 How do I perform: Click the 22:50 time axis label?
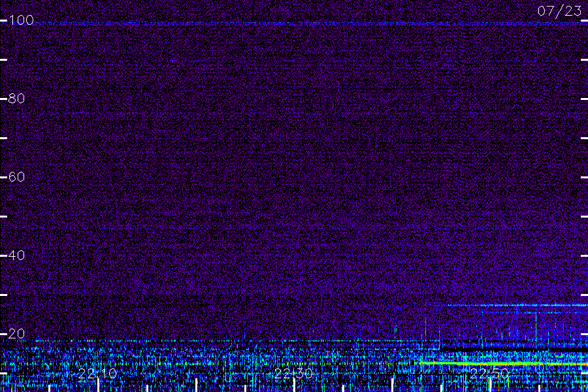[x=489, y=374]
